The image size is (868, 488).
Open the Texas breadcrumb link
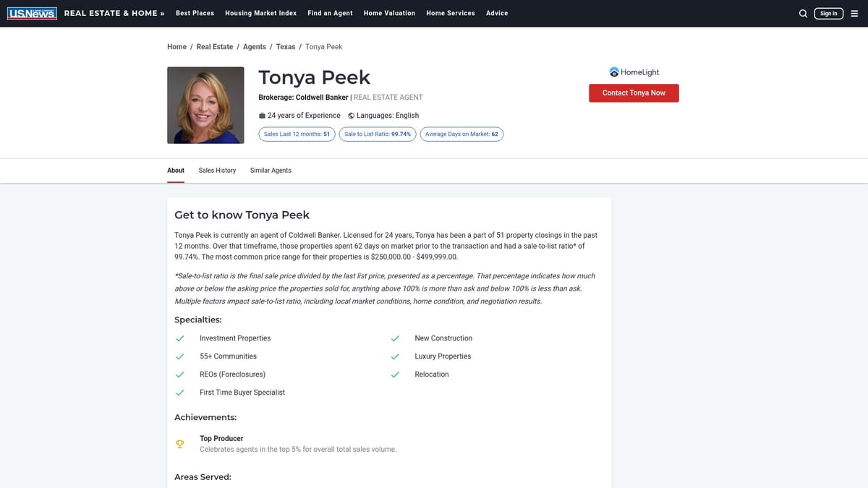point(286,46)
